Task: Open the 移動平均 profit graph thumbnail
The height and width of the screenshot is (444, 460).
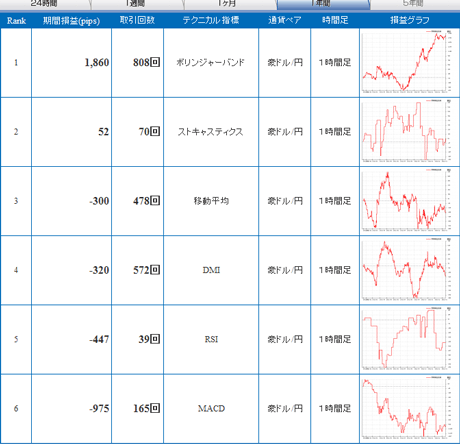Action: click(407, 201)
